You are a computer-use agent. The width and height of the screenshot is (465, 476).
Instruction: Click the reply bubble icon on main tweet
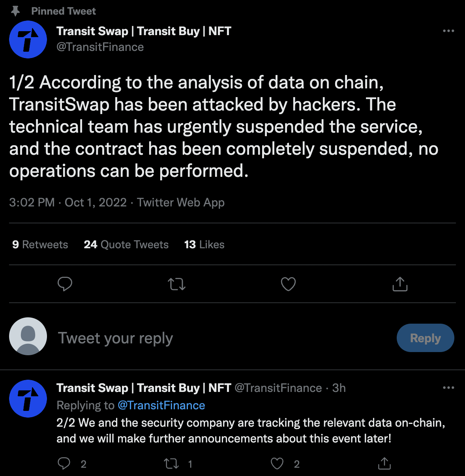65,284
